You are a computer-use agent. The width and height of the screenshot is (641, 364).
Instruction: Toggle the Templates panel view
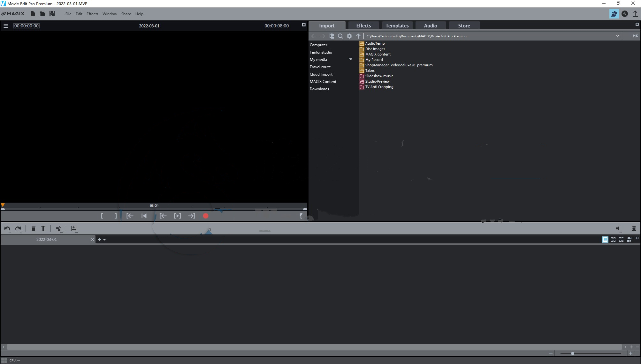pos(397,26)
